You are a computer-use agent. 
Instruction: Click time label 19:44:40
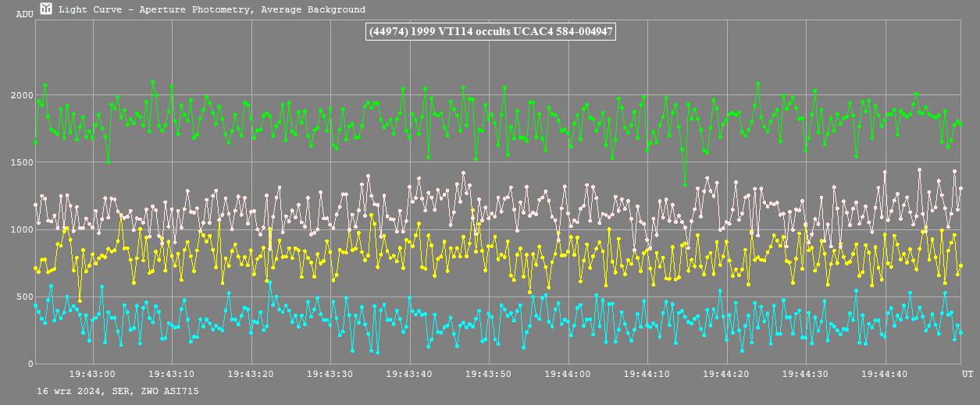pos(886,375)
